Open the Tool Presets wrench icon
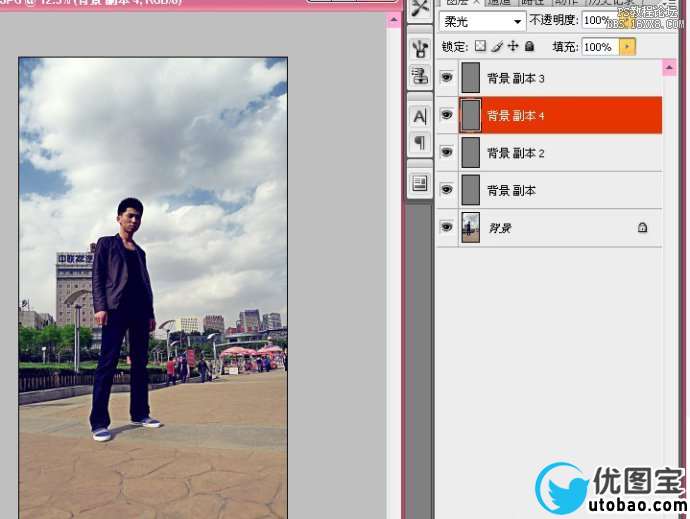The width and height of the screenshot is (690, 519). click(420, 8)
